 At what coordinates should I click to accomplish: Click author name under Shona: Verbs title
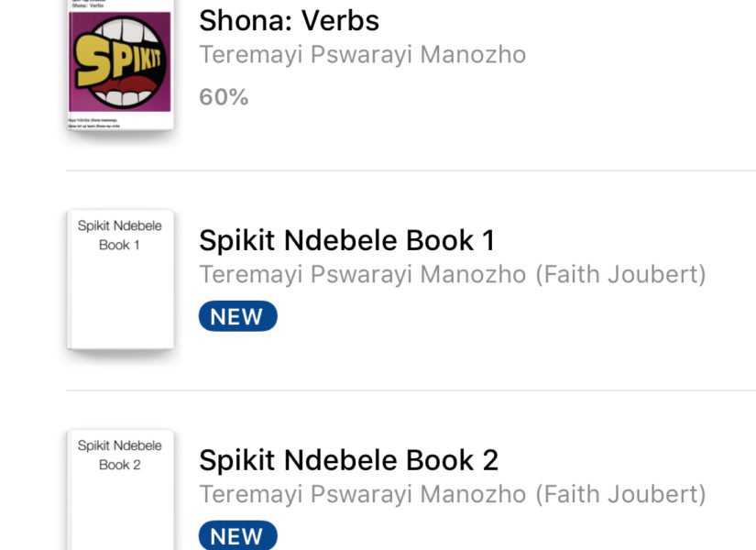pos(363,54)
